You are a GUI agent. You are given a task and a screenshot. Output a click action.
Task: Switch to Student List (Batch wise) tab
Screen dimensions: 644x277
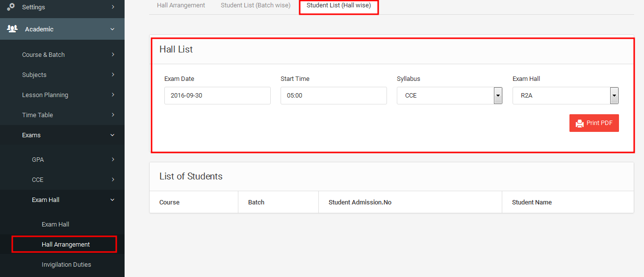pos(256,5)
